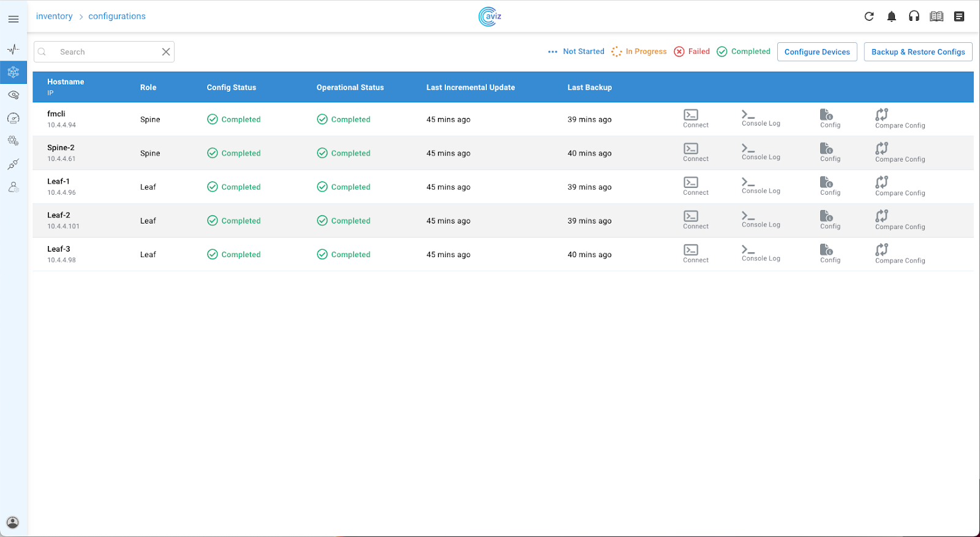Open support headset icon
Viewport: 980px width, 537px height.
click(914, 17)
